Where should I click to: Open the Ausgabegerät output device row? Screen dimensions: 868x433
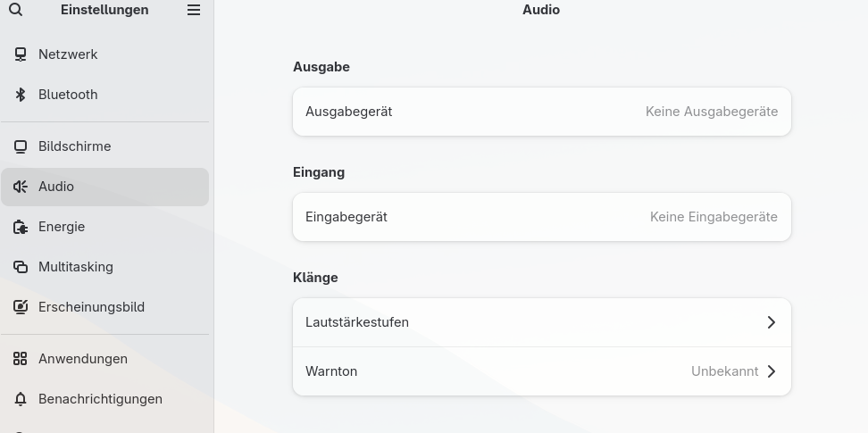pos(541,112)
